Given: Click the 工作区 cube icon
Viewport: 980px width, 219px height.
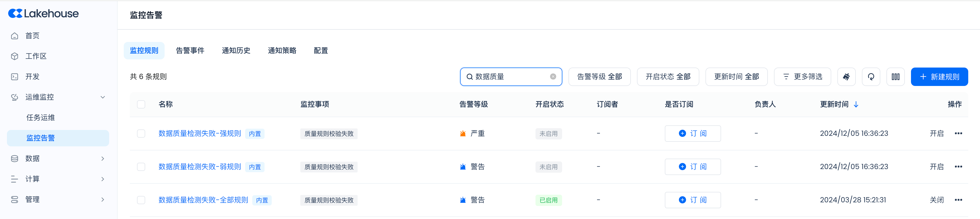Looking at the screenshot, I should tap(15, 56).
